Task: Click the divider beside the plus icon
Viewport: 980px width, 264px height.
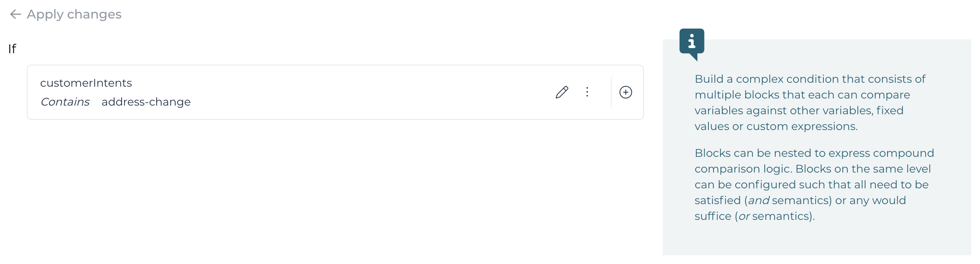Action: 611,92
